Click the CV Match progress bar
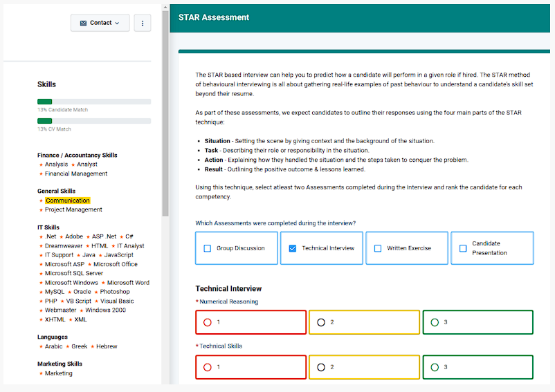The height and width of the screenshot is (392, 555). tap(94, 121)
